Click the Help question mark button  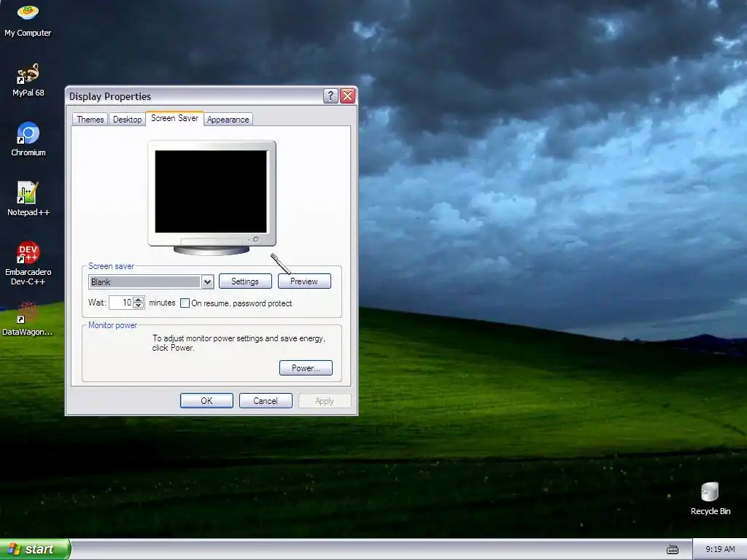[330, 96]
